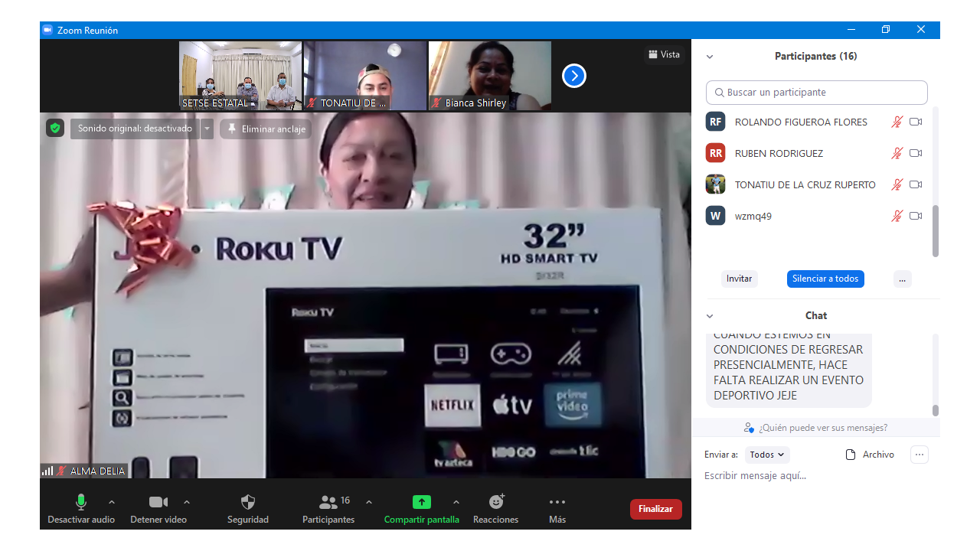
Task: Open audio options arrow beside Desactivar audio
Action: click(x=112, y=502)
